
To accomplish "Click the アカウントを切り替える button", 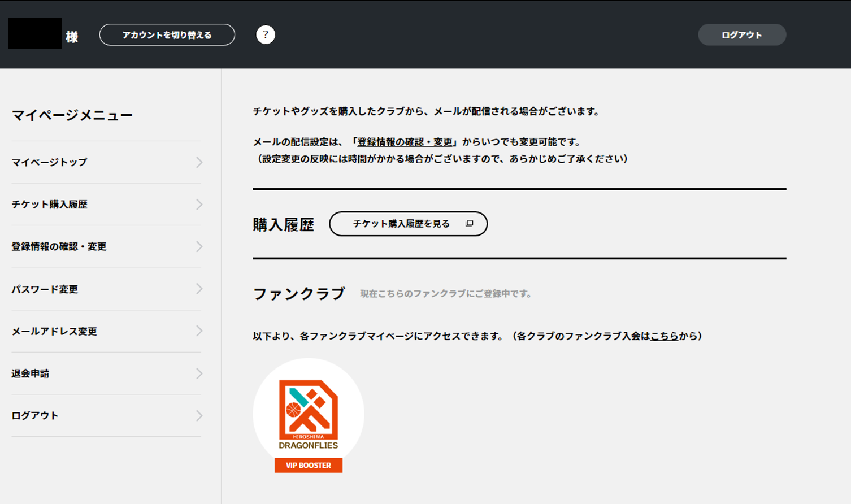I will pos(167,35).
